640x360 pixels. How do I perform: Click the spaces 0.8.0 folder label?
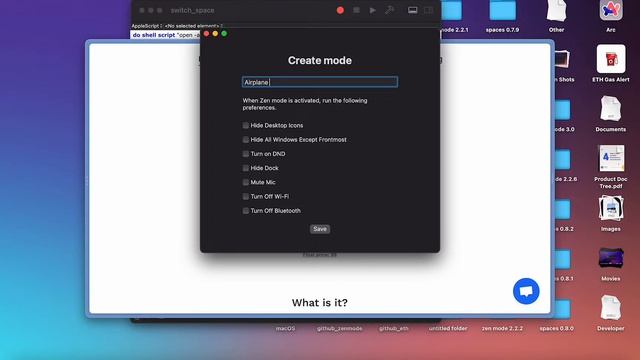tap(556, 328)
